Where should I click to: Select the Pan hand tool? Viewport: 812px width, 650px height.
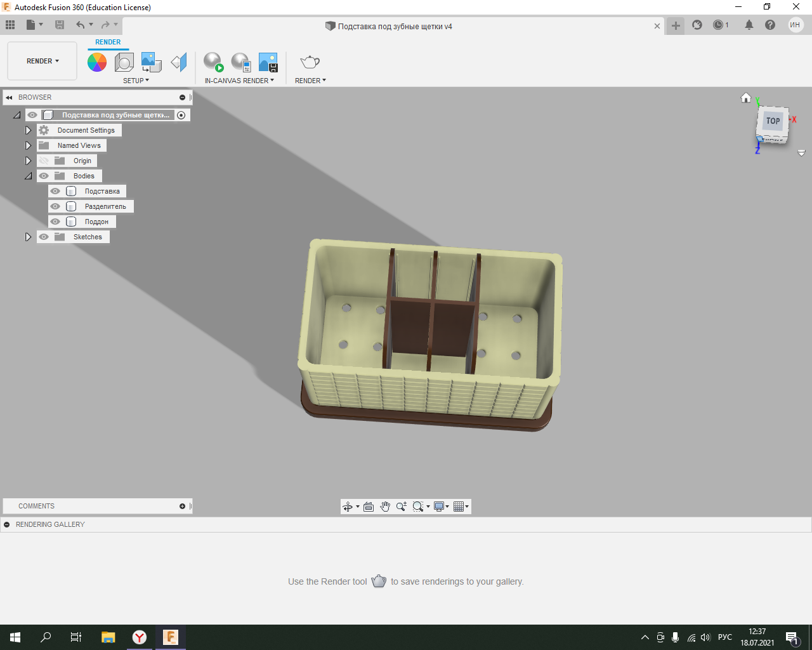click(385, 507)
